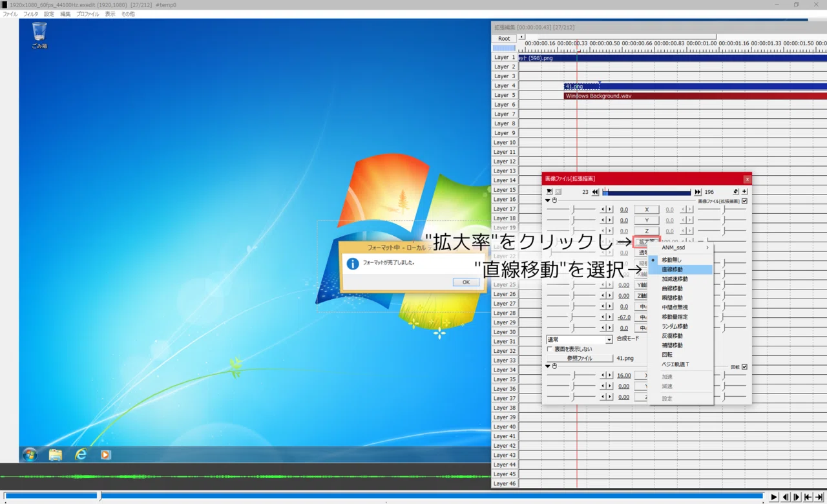Image resolution: width=827 pixels, height=504 pixels.
Task: Select 直線移動 from the context menu
Action: 680,269
